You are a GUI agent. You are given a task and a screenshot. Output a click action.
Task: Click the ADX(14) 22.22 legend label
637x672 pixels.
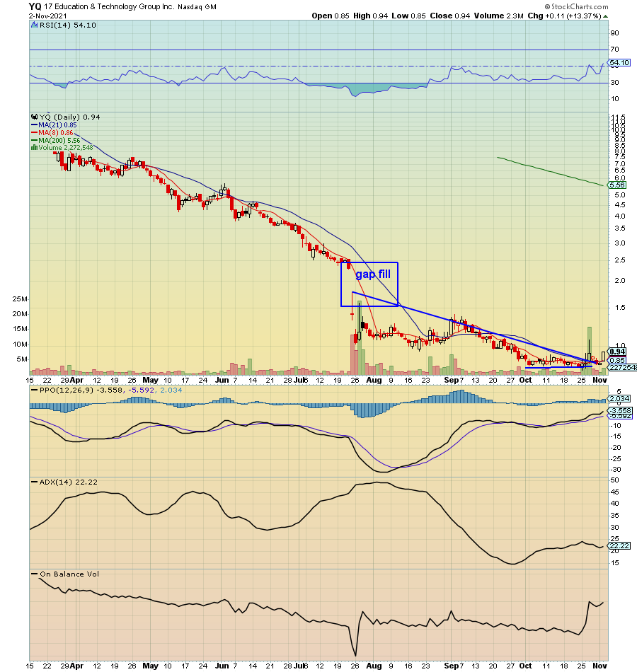[68, 482]
